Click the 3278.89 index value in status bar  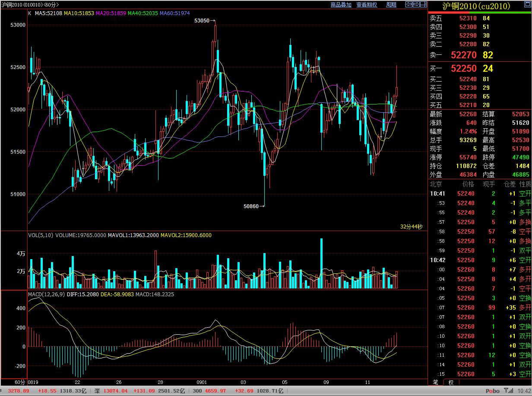tap(19, 391)
